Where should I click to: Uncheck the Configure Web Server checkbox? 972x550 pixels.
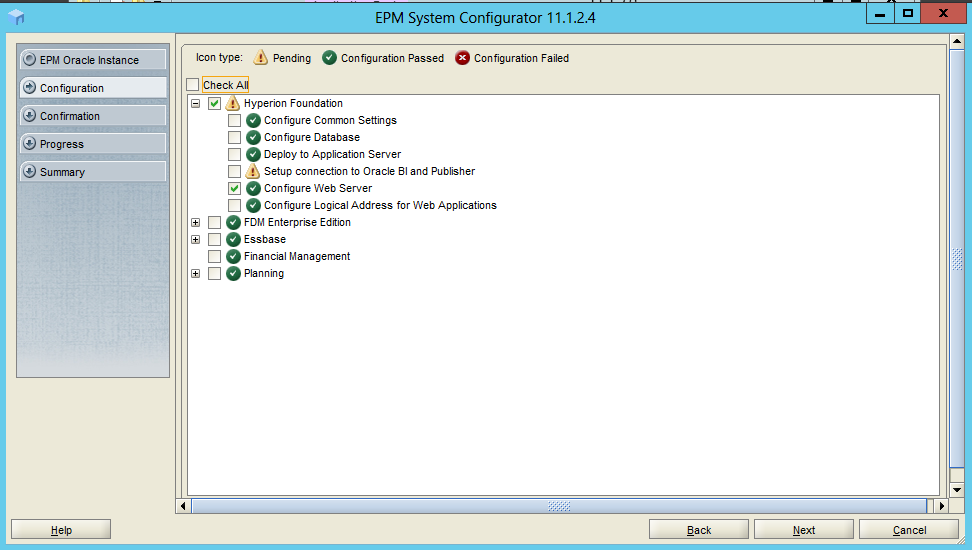[234, 189]
